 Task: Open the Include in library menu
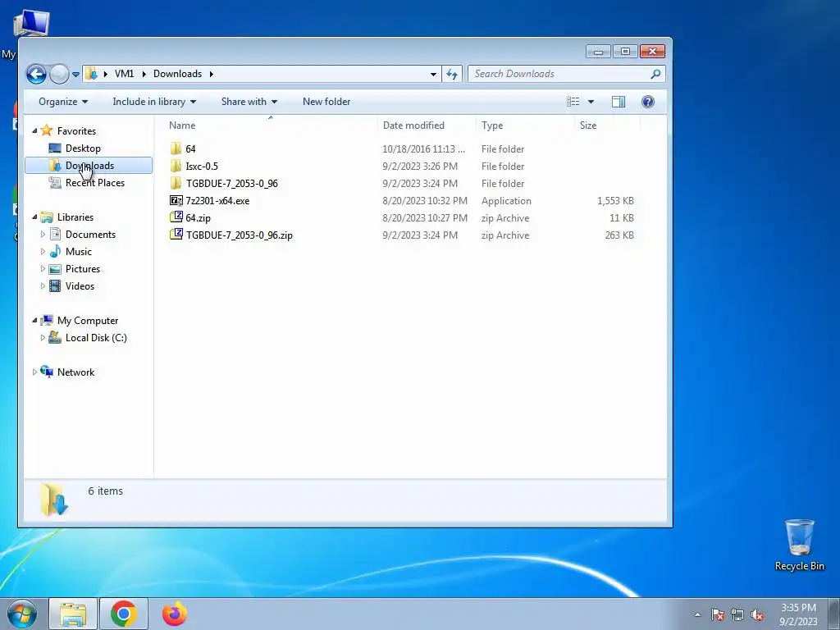point(154,102)
